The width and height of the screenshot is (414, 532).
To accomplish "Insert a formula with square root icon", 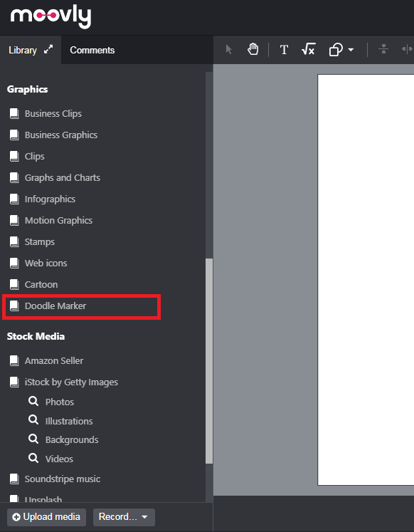I will 308,50.
